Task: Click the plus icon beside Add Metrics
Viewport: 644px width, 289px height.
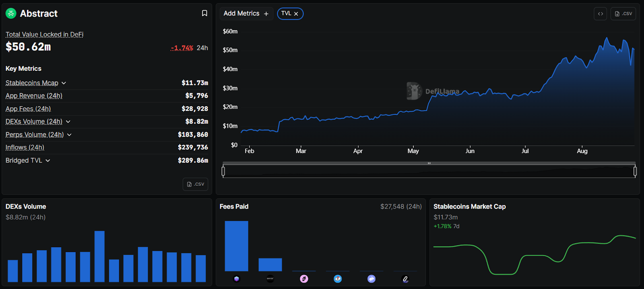Action: pyautogui.click(x=266, y=14)
